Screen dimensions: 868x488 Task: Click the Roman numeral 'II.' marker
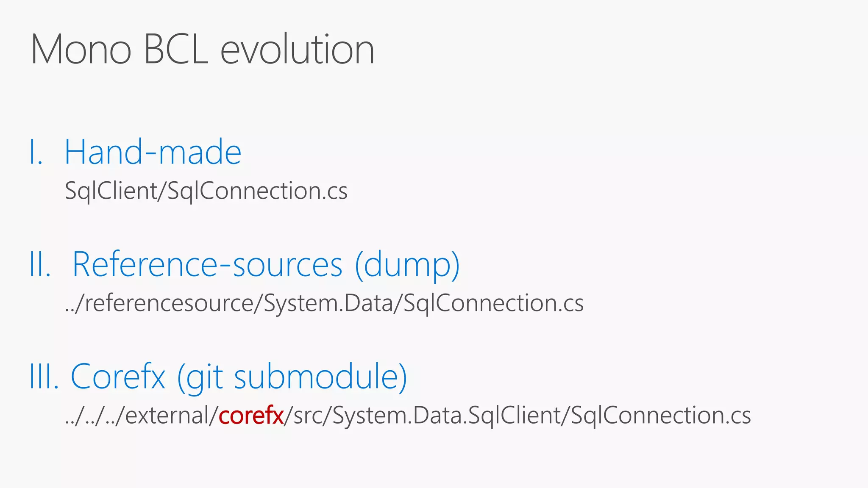tap(40, 265)
